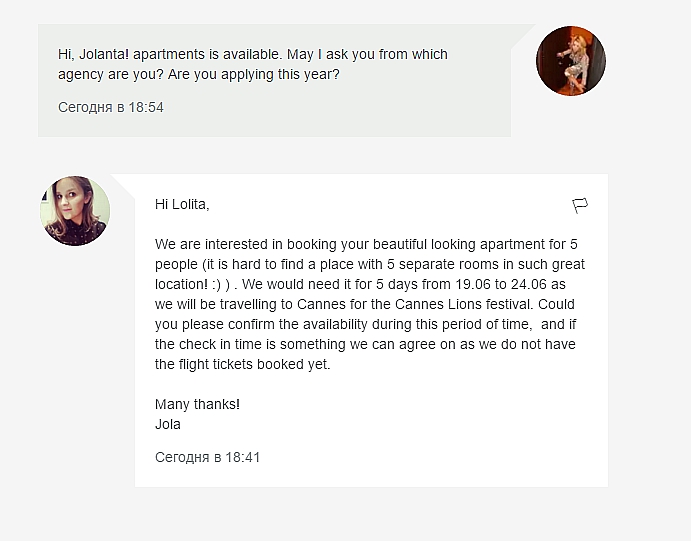Viewport: 691px width, 541px height.
Task: Click the "5 separate rooms" line
Action: 370,264
